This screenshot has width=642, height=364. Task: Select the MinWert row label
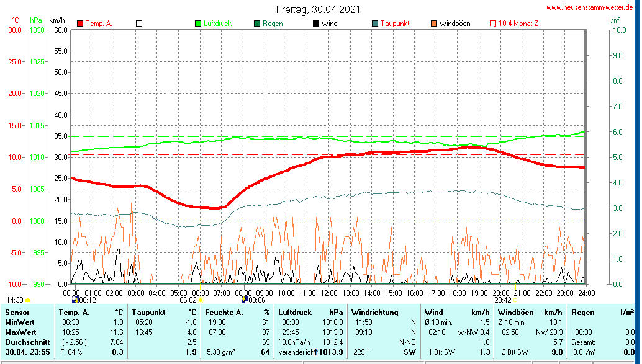tap(20, 322)
